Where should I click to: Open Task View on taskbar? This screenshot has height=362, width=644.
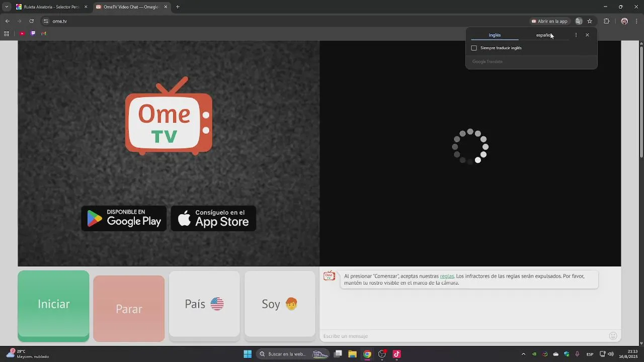click(338, 354)
